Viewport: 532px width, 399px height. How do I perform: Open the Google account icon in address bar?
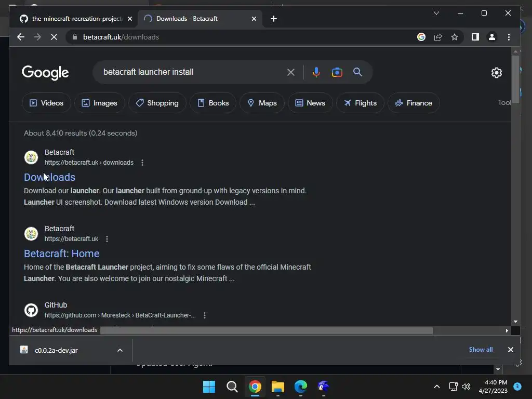421,37
